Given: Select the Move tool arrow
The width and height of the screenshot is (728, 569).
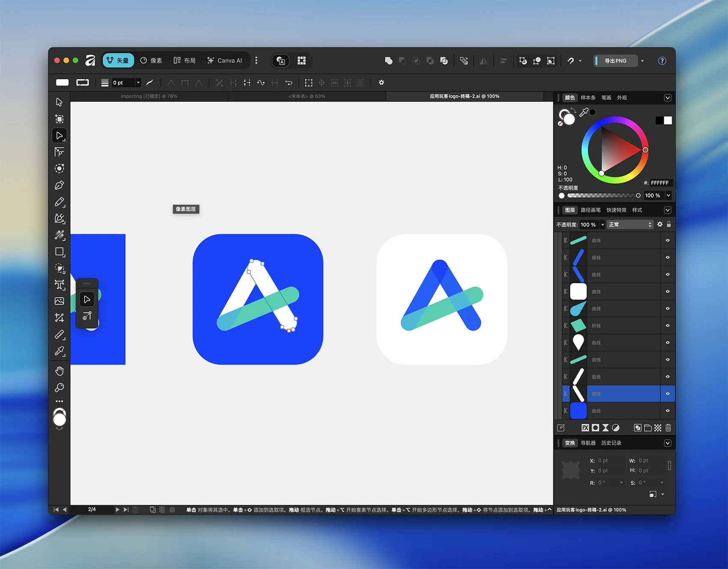Looking at the screenshot, I should [x=60, y=102].
